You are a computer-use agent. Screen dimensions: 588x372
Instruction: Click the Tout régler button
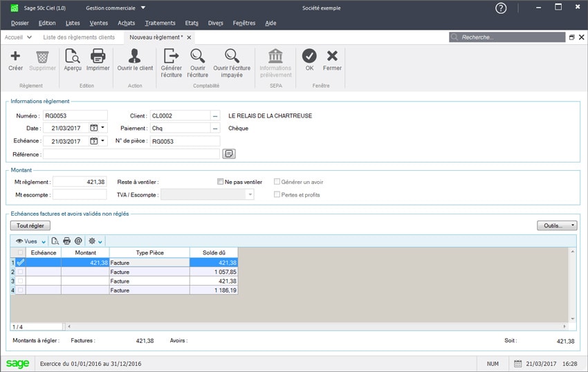[x=30, y=225]
